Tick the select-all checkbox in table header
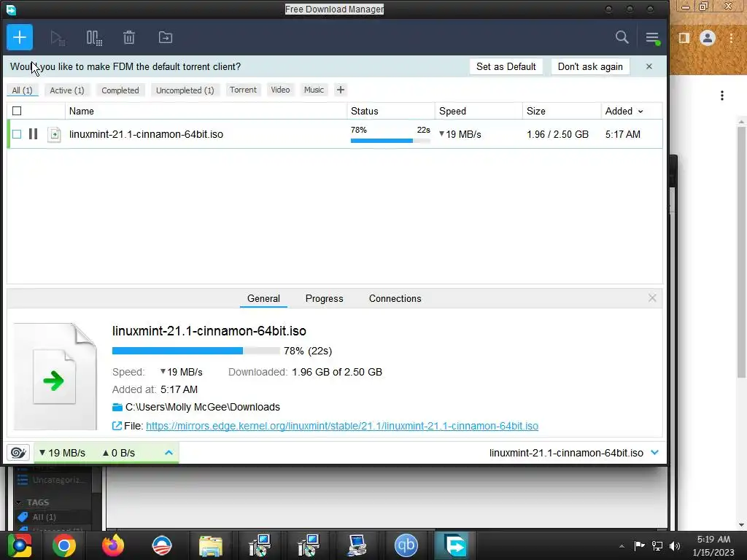The image size is (747, 560). point(17,111)
